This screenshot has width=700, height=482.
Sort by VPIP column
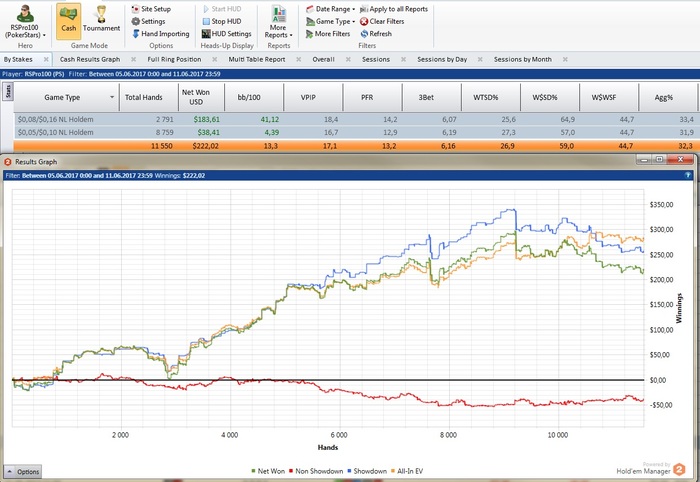pyautogui.click(x=313, y=97)
